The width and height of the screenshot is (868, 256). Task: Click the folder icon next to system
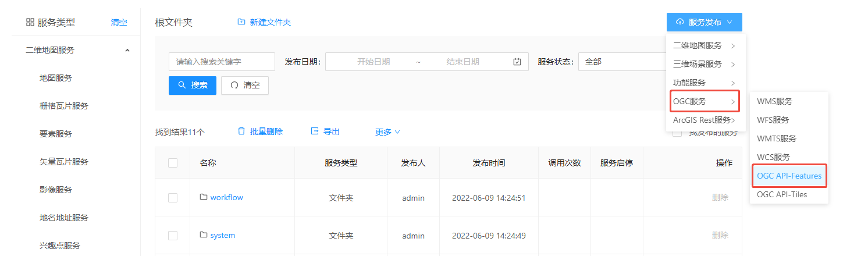click(204, 235)
